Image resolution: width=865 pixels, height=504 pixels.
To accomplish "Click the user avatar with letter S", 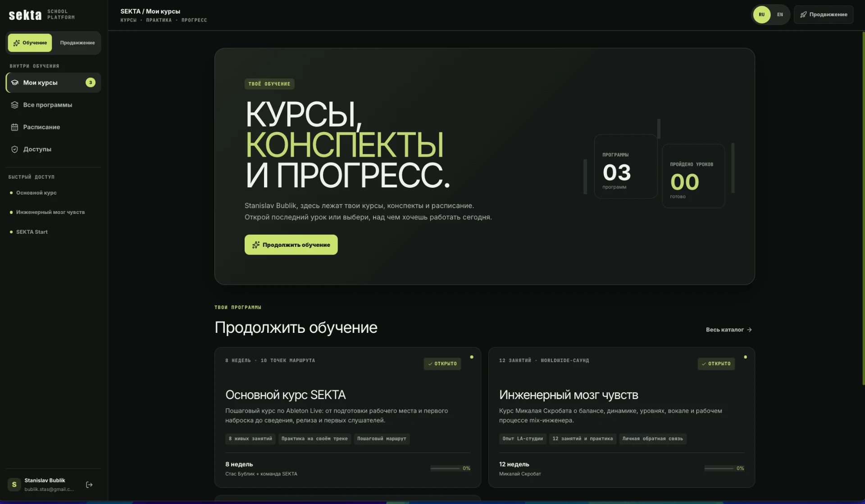I will [x=14, y=485].
